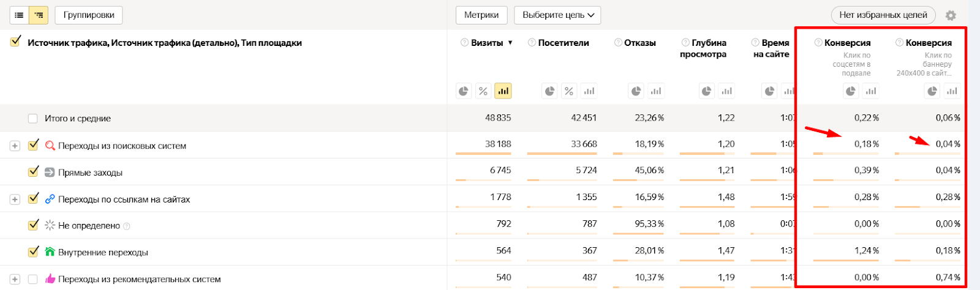
Task: Enable Переходы из рекомендательных систем checkbox
Action: [x=33, y=279]
